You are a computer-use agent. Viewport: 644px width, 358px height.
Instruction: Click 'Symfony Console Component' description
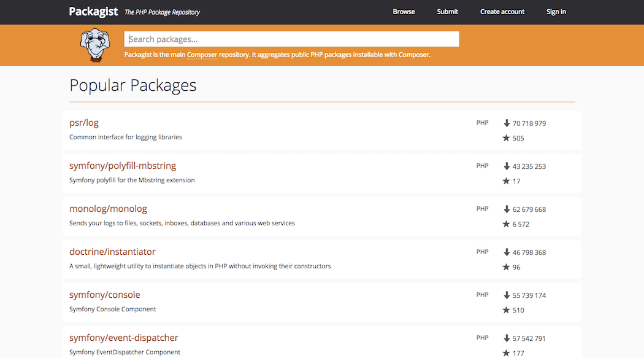point(112,309)
